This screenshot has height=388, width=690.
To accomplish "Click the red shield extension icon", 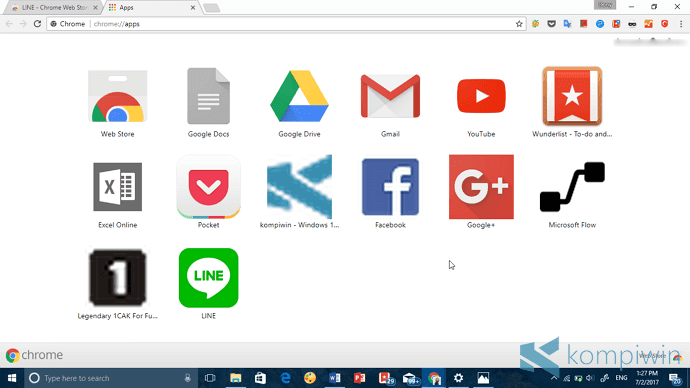I will tap(664, 24).
